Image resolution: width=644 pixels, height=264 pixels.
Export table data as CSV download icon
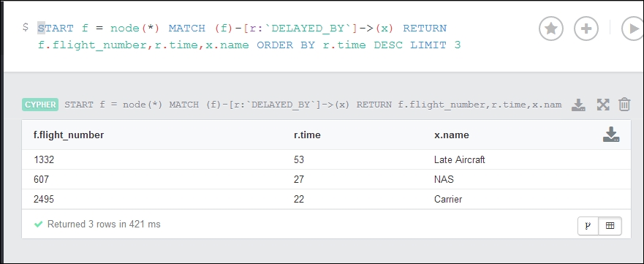coord(611,135)
